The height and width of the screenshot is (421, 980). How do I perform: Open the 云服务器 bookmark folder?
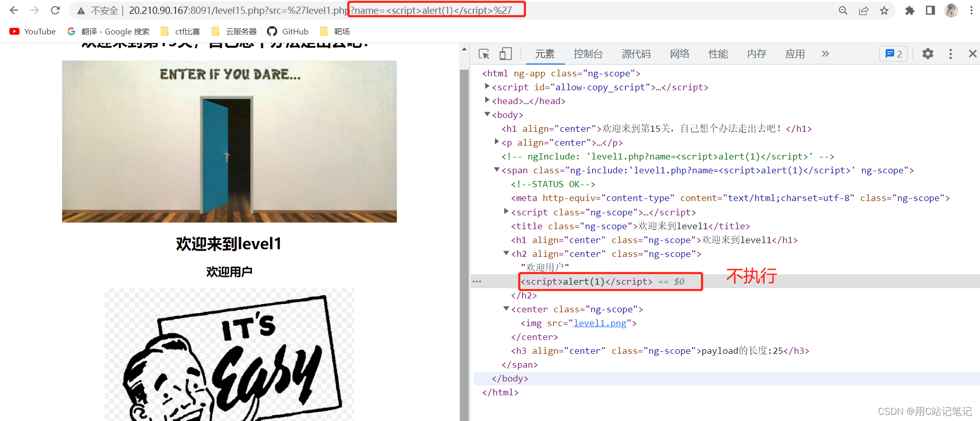tap(234, 31)
